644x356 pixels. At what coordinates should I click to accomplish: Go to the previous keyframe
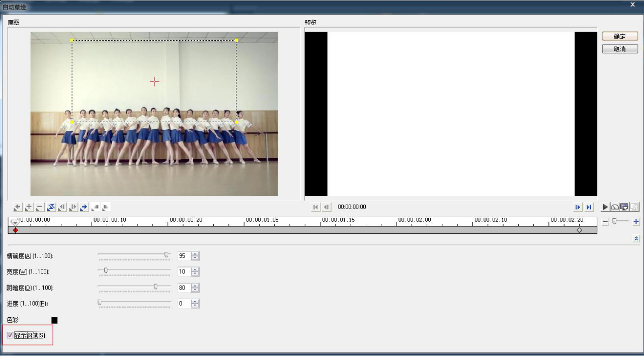click(18, 207)
